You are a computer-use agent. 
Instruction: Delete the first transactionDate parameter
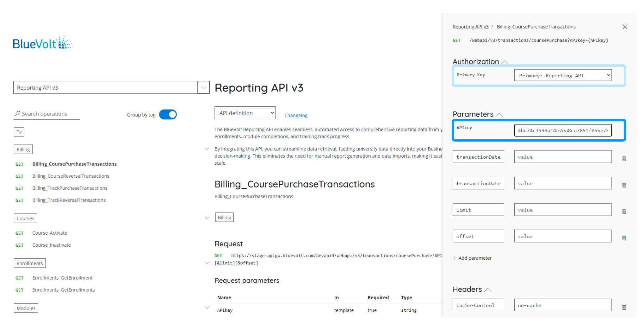click(624, 158)
